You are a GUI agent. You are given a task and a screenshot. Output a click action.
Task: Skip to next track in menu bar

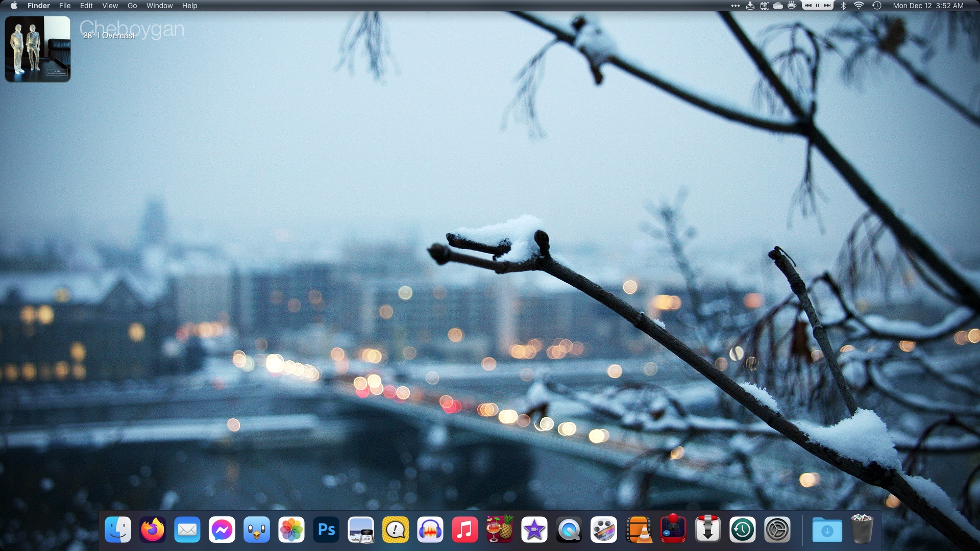[x=827, y=6]
